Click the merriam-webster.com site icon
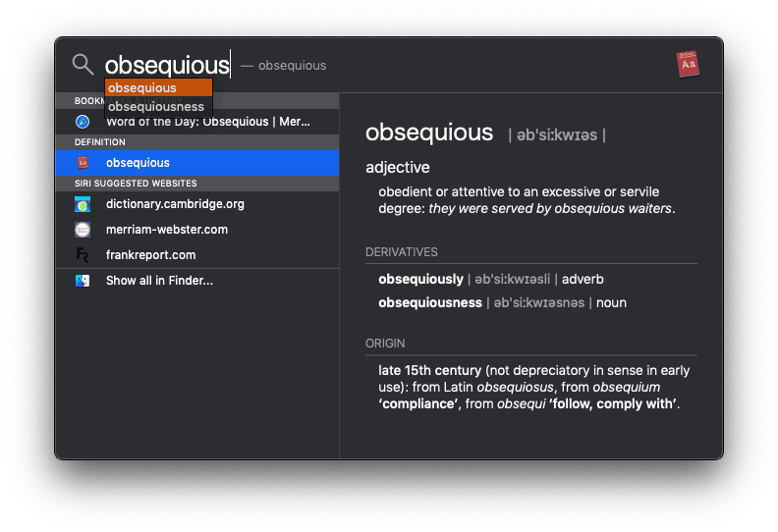The image size is (778, 532). tap(83, 230)
